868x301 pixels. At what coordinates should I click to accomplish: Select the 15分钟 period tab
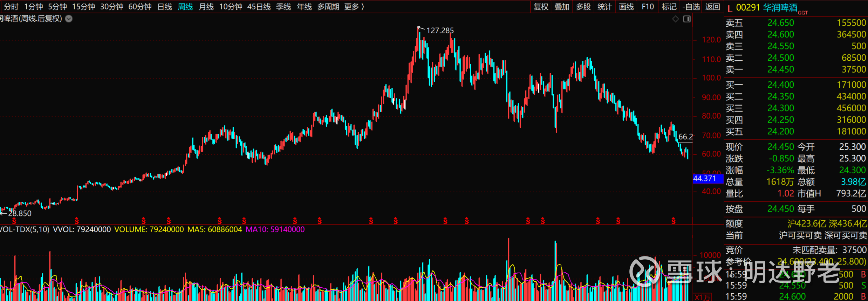83,7
